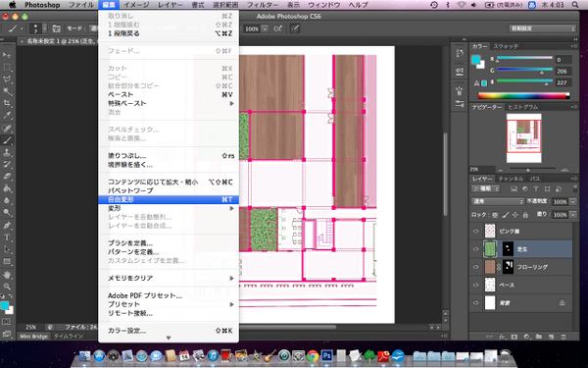Open the blend mode dropdown in Layers
The height and width of the screenshot is (368, 588).
pos(497,201)
